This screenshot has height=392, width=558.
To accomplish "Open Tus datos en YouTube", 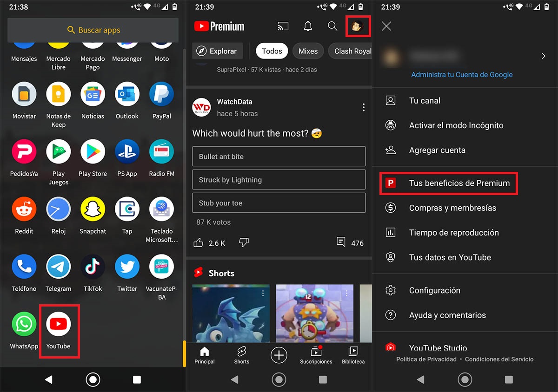I will [465, 257].
